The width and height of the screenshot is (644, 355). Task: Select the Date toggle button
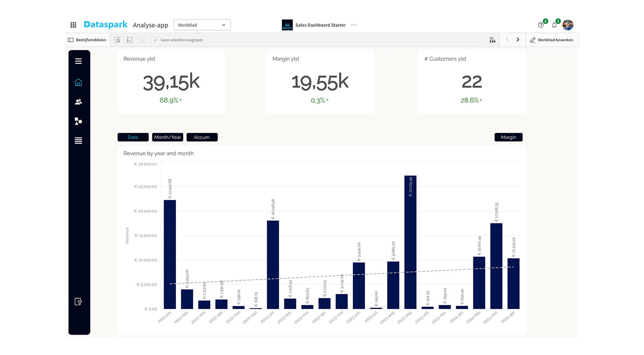[x=133, y=137]
